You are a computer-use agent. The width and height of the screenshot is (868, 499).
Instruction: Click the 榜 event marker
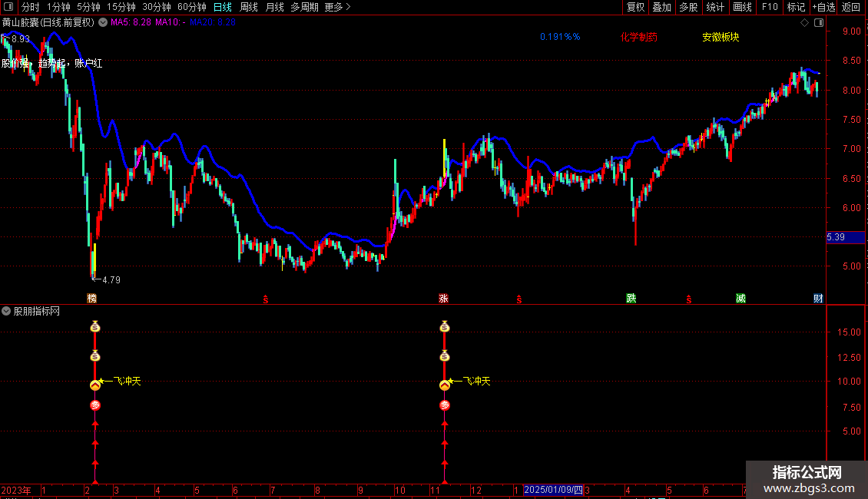[92, 298]
